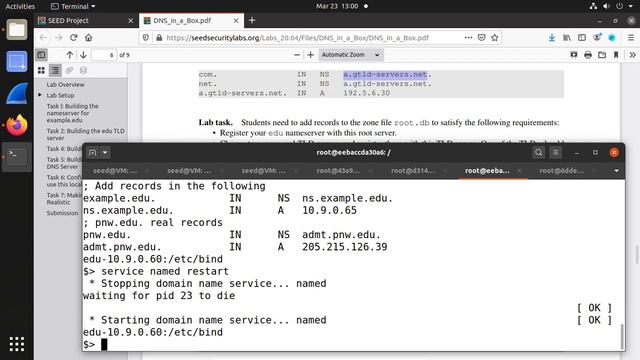Switch to root@43a9 terminal tab
This screenshot has width=640, height=360.
(x=338, y=171)
